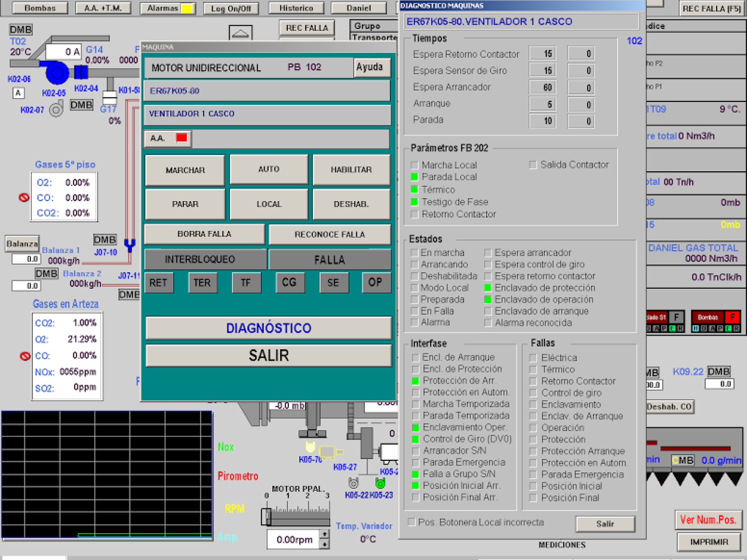Click the rpm decrement down arrow

point(324,544)
